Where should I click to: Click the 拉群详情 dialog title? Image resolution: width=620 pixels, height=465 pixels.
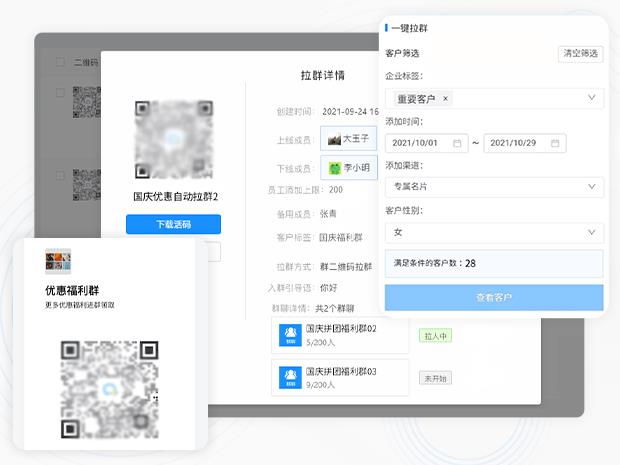323,75
